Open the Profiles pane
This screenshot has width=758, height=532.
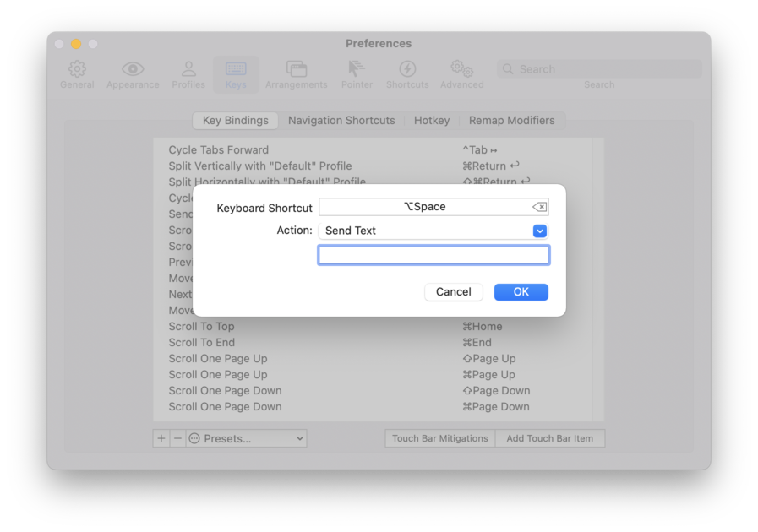tap(188, 72)
